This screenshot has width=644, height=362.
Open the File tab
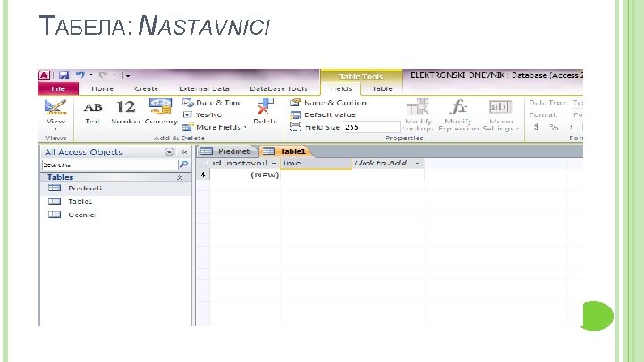58,88
